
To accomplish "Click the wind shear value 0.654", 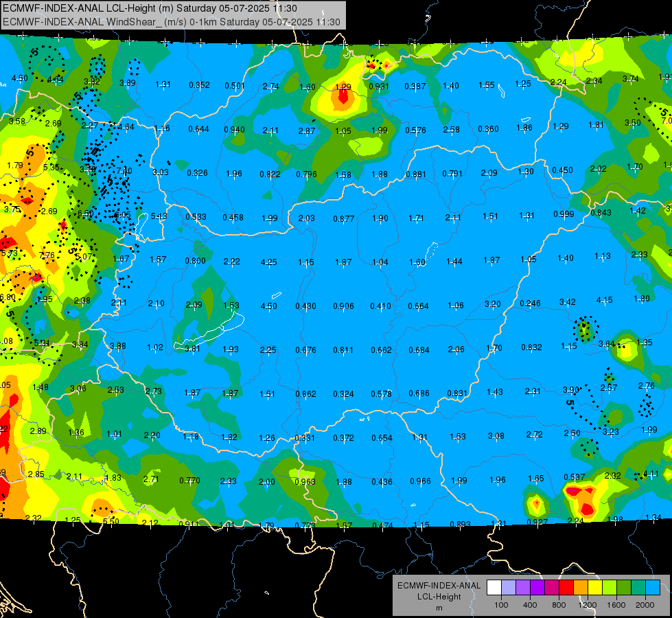I will point(382,438).
